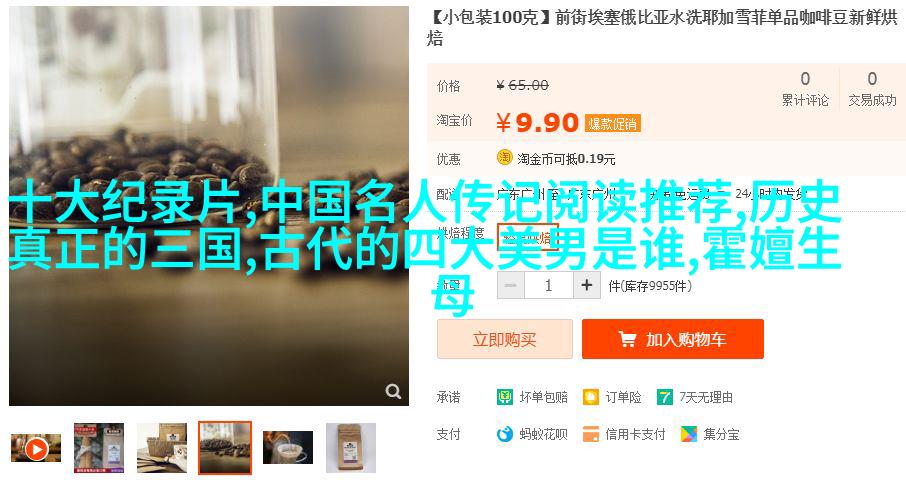Click 加入购物车 add to cart button
Image resolution: width=906 pixels, height=486 pixels.
[x=673, y=339]
